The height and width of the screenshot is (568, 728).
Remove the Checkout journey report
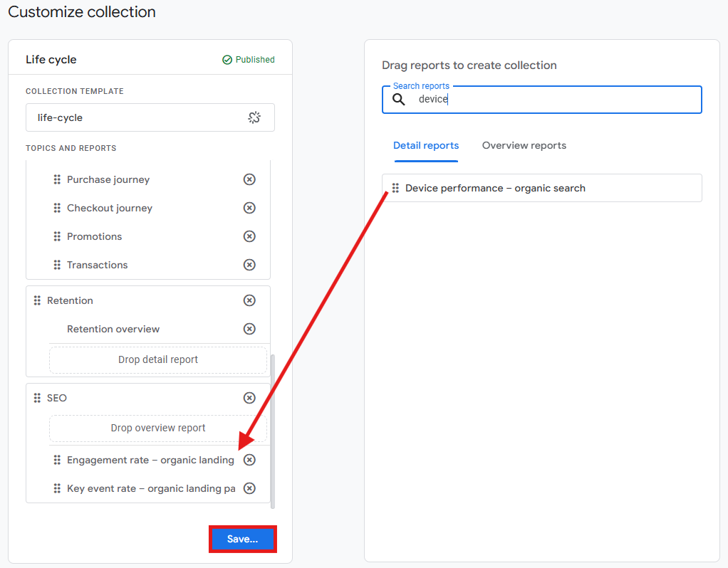tap(249, 208)
